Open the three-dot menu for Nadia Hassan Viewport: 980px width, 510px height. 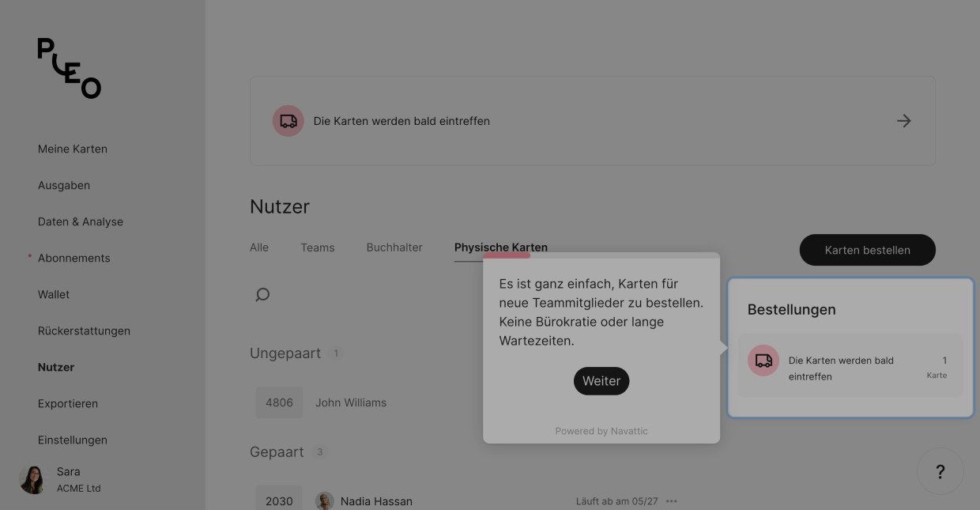point(672,501)
